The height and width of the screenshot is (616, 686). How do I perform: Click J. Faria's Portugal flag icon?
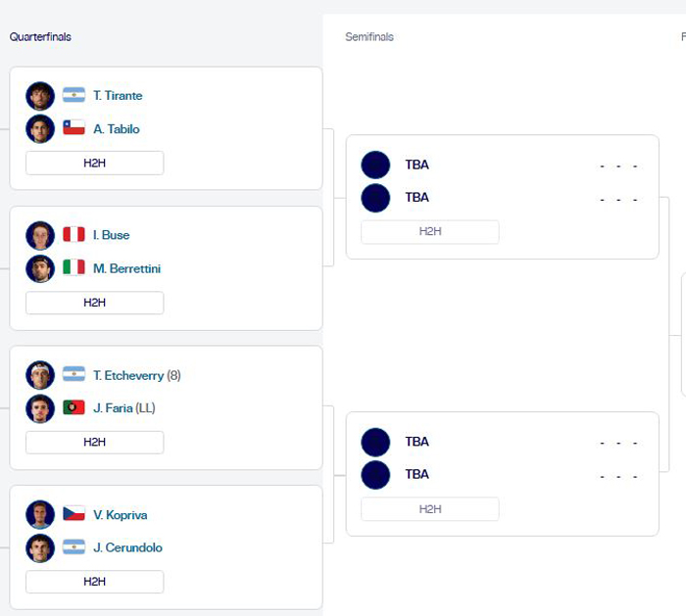[73, 408]
